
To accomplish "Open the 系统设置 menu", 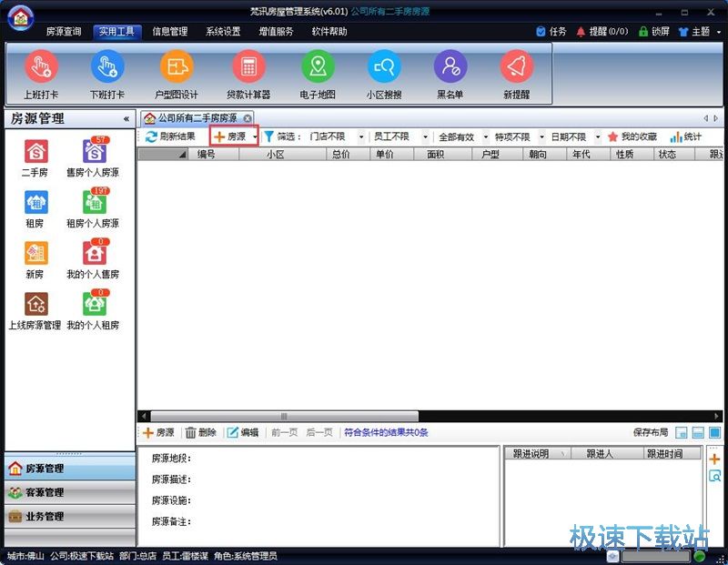I will [222, 31].
